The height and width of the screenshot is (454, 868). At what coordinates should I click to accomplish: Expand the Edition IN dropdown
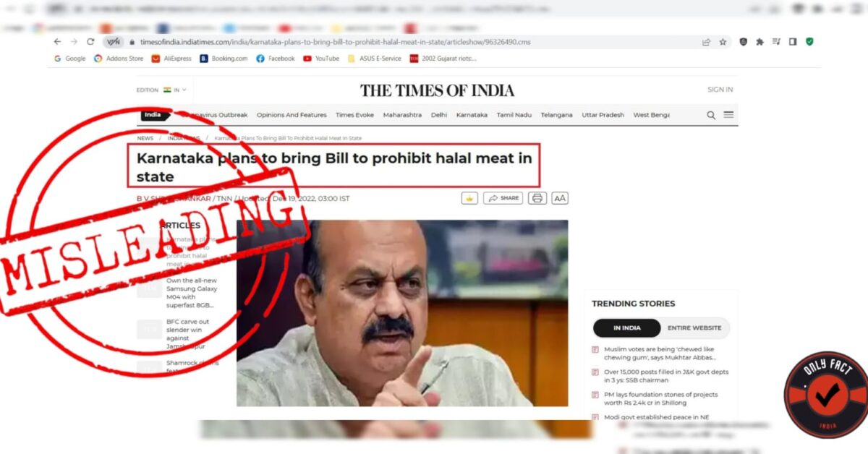click(161, 90)
